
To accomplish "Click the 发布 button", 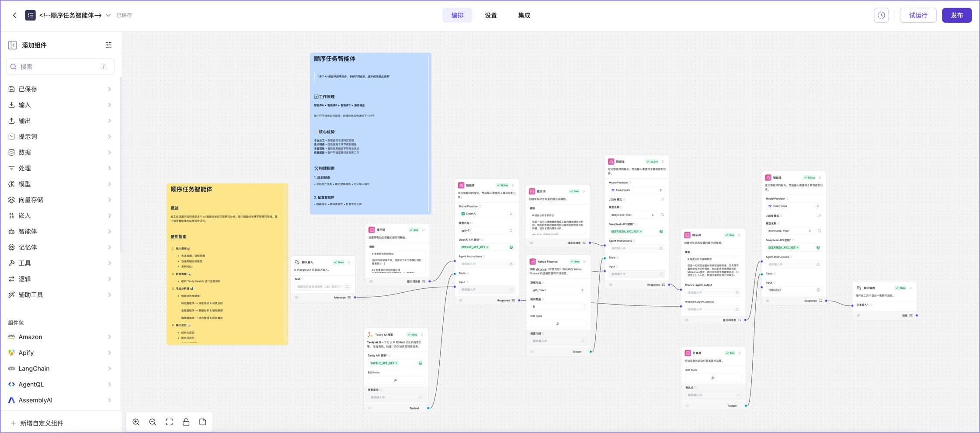I will (x=956, y=15).
